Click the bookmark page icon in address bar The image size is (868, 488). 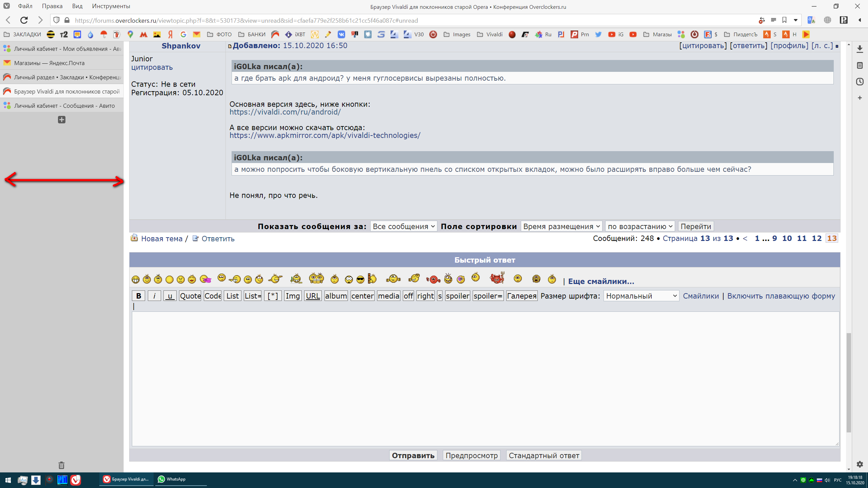(784, 20)
